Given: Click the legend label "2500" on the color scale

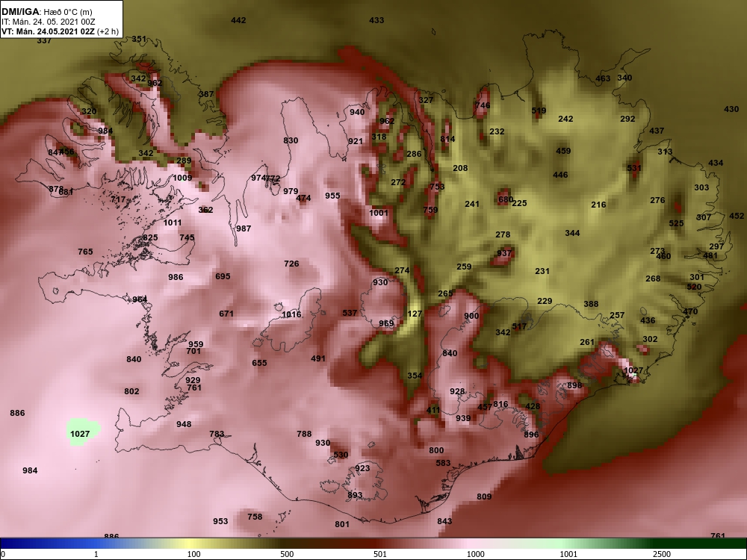Looking at the screenshot, I should tap(663, 554).
